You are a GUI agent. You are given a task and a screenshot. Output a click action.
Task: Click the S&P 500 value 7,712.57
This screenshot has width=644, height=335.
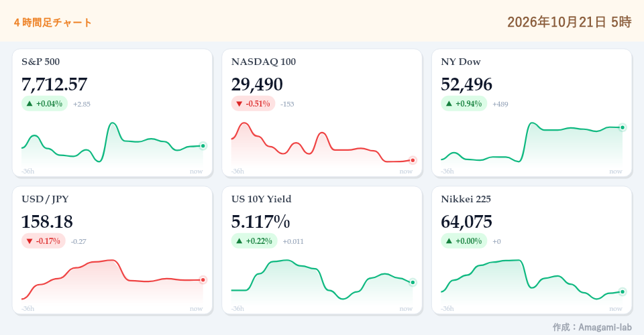54,84
